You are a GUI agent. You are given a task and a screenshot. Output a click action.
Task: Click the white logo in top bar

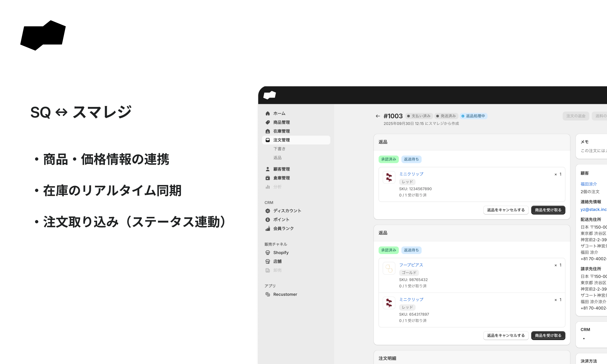[x=269, y=95]
